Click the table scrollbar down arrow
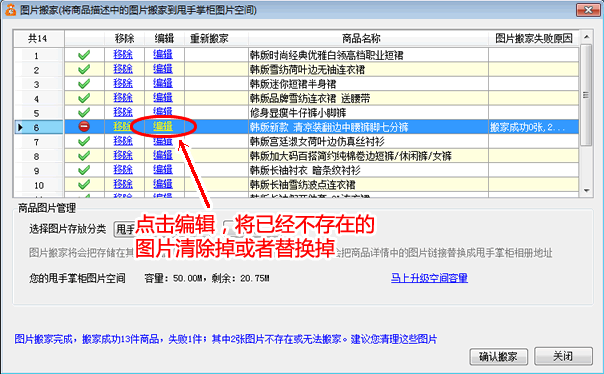This screenshot has width=604, height=374. point(586,190)
